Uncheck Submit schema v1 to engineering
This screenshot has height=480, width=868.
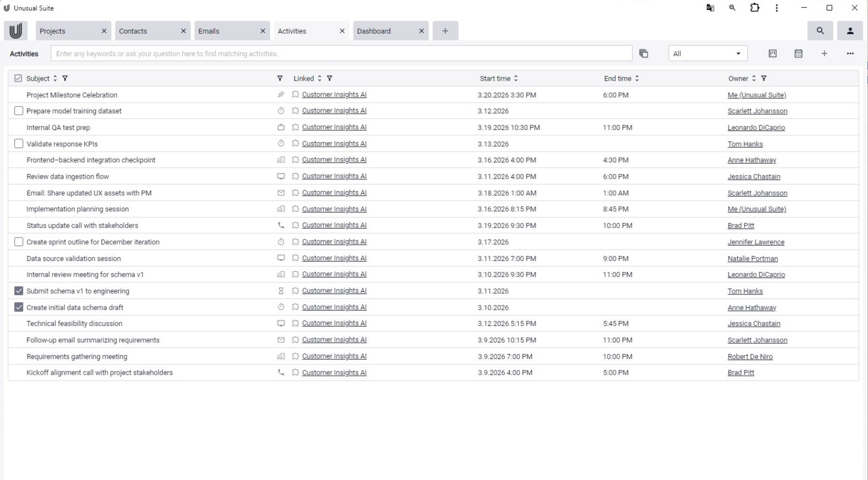[x=19, y=291]
